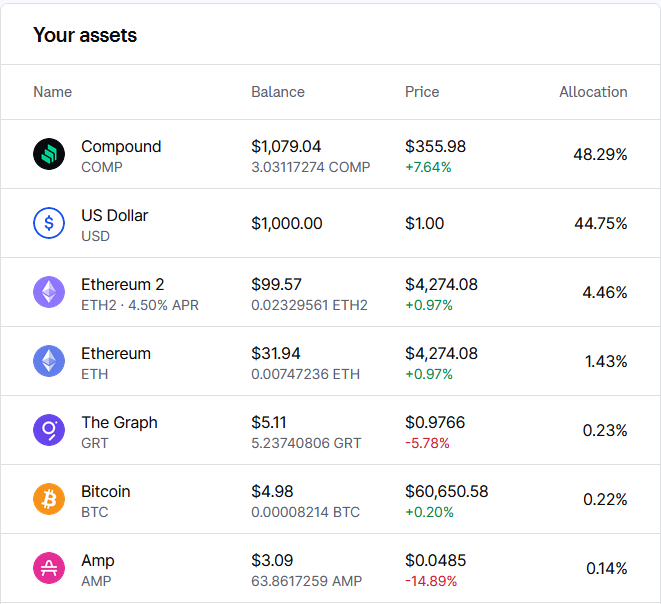Sort by Allocation column header
Viewport: 661px width, 604px height.
tap(593, 92)
